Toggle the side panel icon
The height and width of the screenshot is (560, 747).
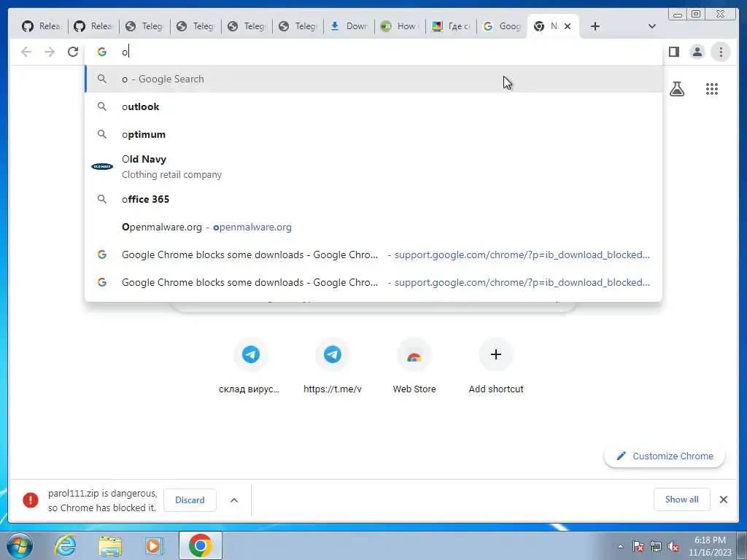pyautogui.click(x=673, y=52)
